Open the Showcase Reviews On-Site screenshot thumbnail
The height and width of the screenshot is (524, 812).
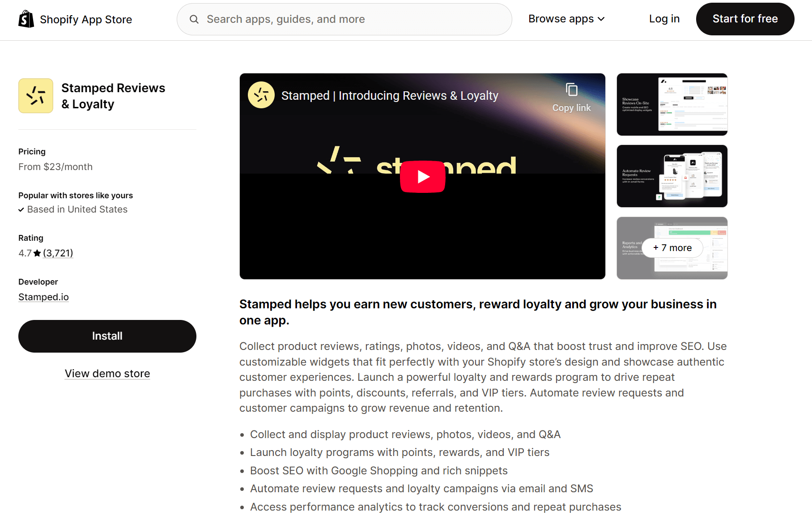672,104
